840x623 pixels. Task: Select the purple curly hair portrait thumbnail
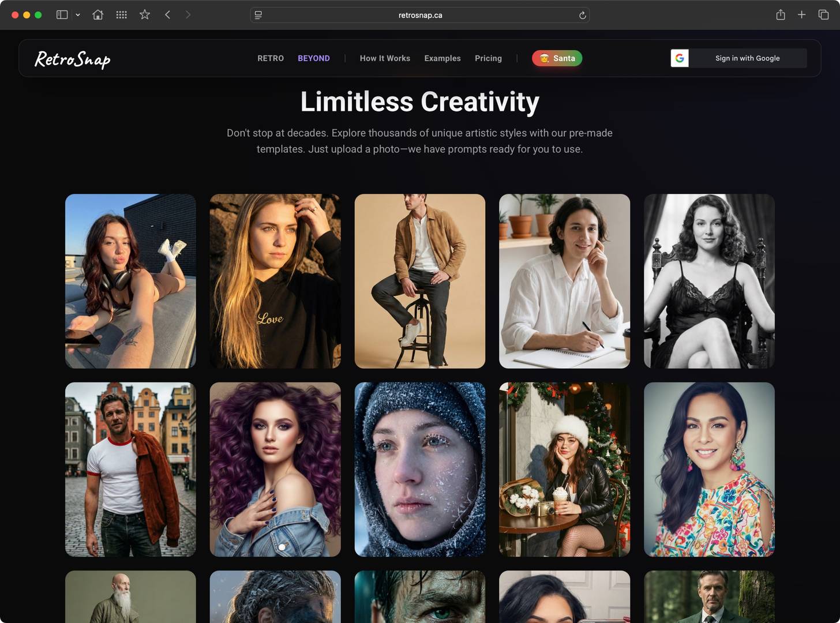coord(275,470)
